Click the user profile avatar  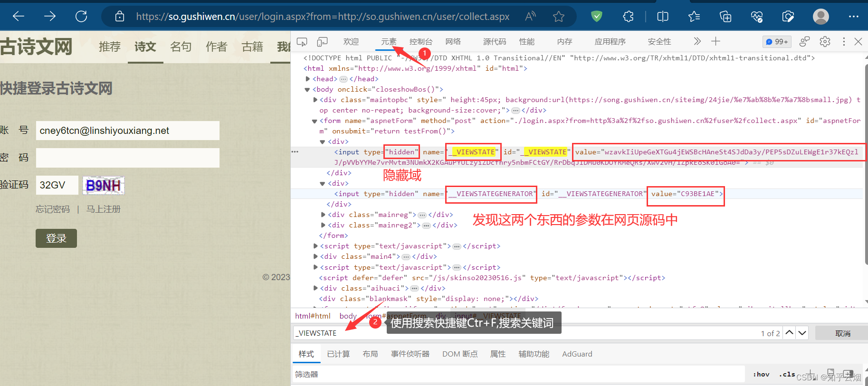tap(821, 17)
